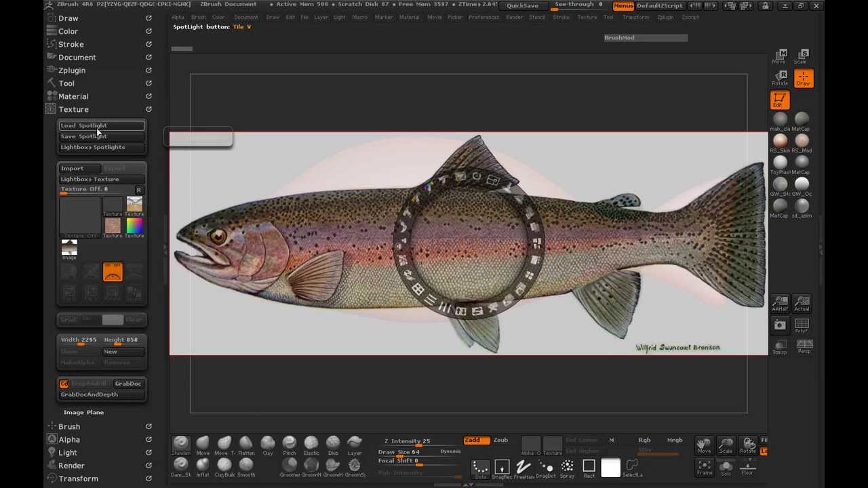Click the Scale icon in right shelf
The image size is (868, 488).
pos(803,56)
